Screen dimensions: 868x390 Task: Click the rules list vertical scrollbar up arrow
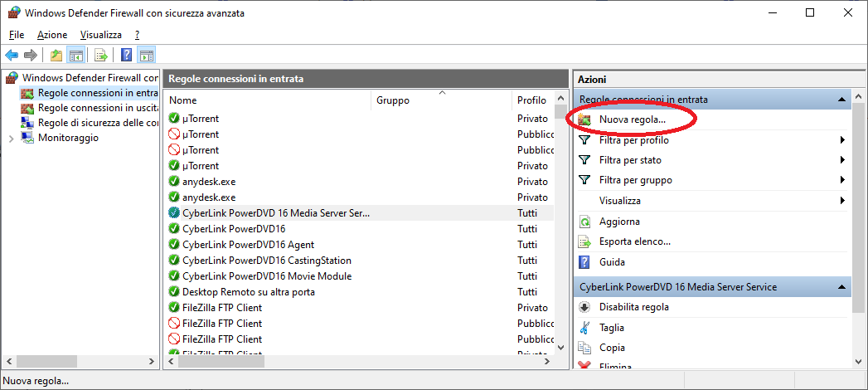click(560, 97)
